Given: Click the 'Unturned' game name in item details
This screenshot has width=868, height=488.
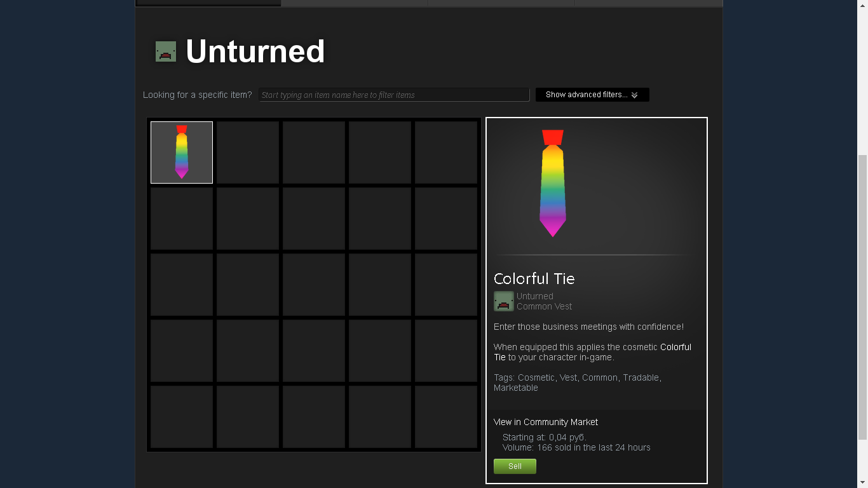Looking at the screenshot, I should (x=535, y=296).
